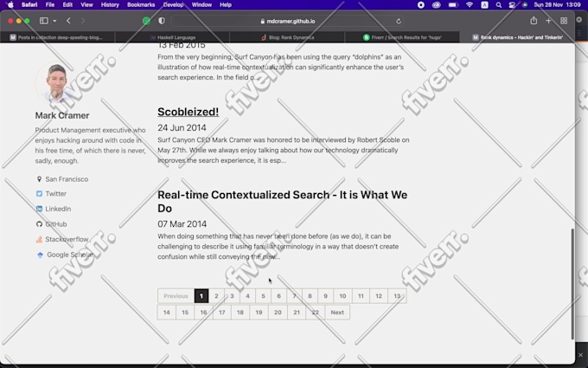Click the green Grammarly extension icon

pos(146,21)
